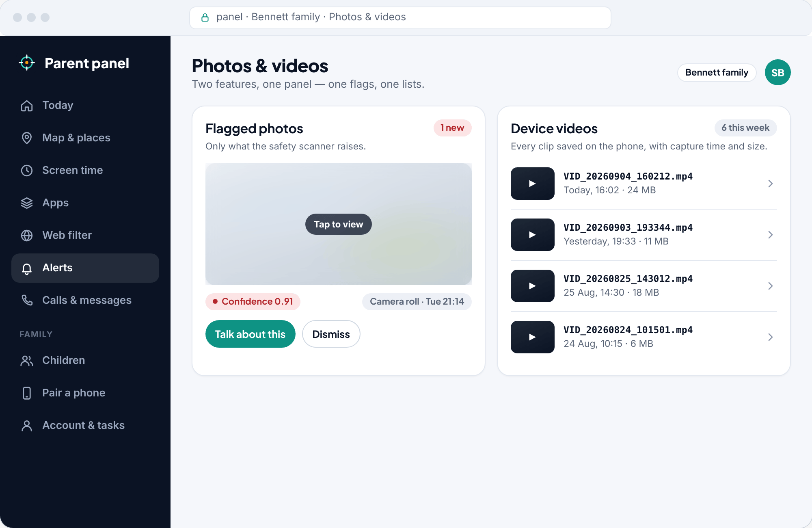
Task: Click the 24 Aug, 10:15 · 6 MB details
Action: click(608, 344)
